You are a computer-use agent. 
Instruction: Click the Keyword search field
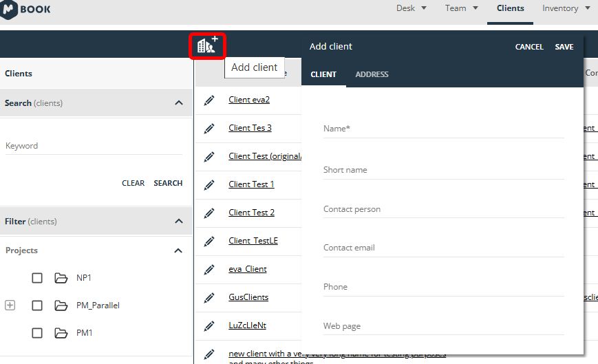pos(94,146)
